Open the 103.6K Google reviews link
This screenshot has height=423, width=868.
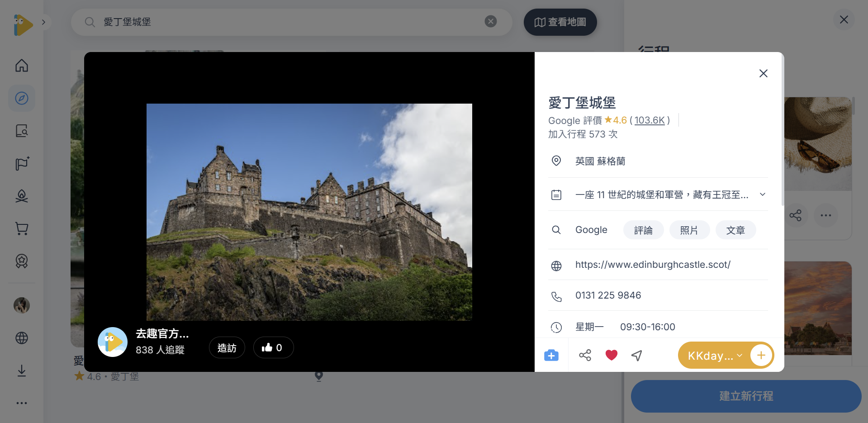click(650, 120)
